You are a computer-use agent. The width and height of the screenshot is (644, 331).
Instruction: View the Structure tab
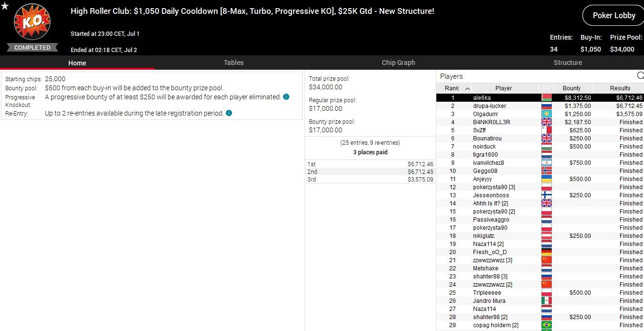coord(568,63)
